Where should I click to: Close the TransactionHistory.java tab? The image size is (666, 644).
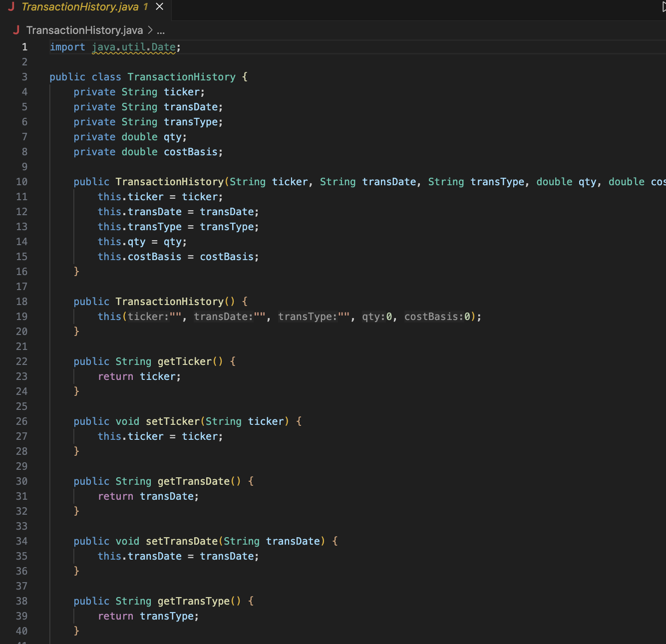point(159,6)
